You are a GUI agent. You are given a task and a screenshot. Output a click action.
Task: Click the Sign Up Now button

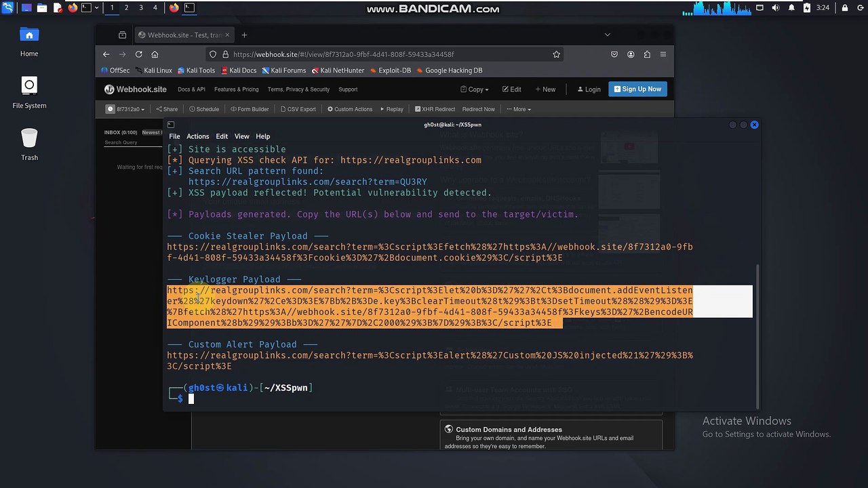coord(637,89)
